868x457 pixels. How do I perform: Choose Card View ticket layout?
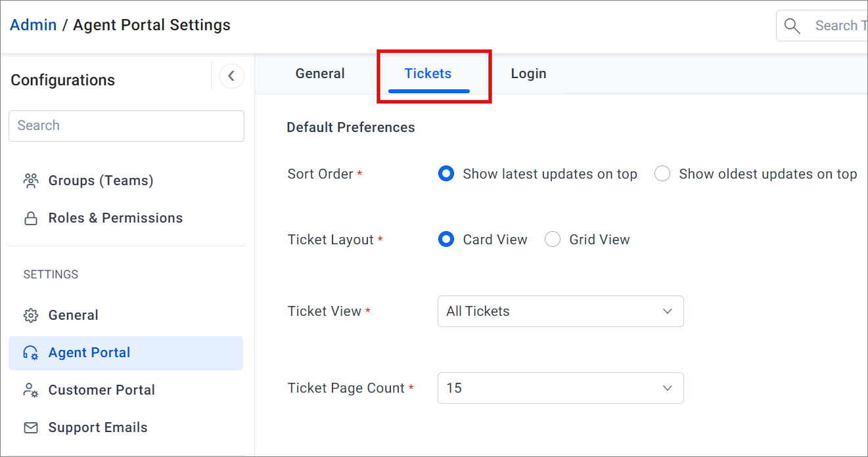[x=446, y=240]
